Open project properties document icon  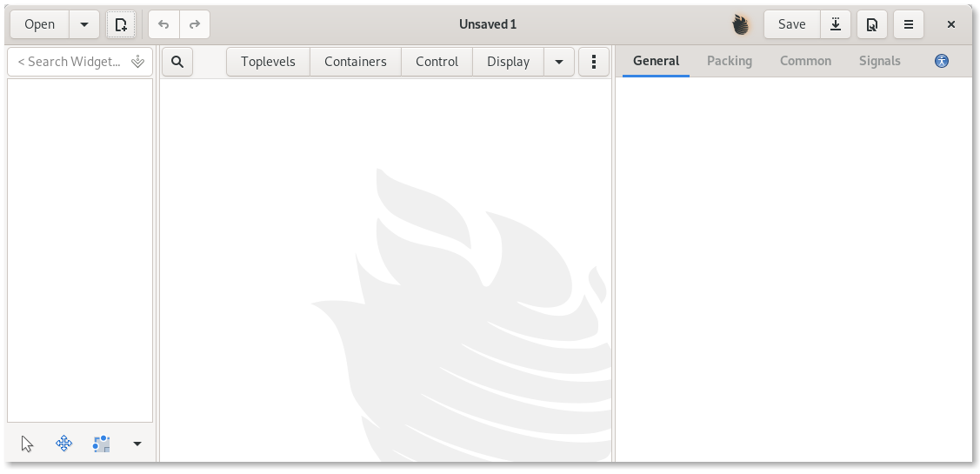click(871, 24)
